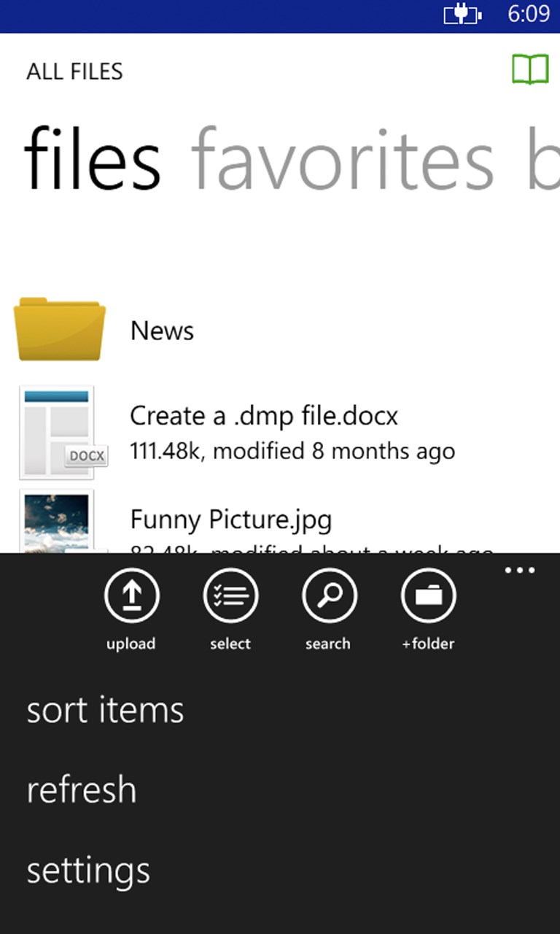
Task: Click the DOCX file icon
Action: 63,432
